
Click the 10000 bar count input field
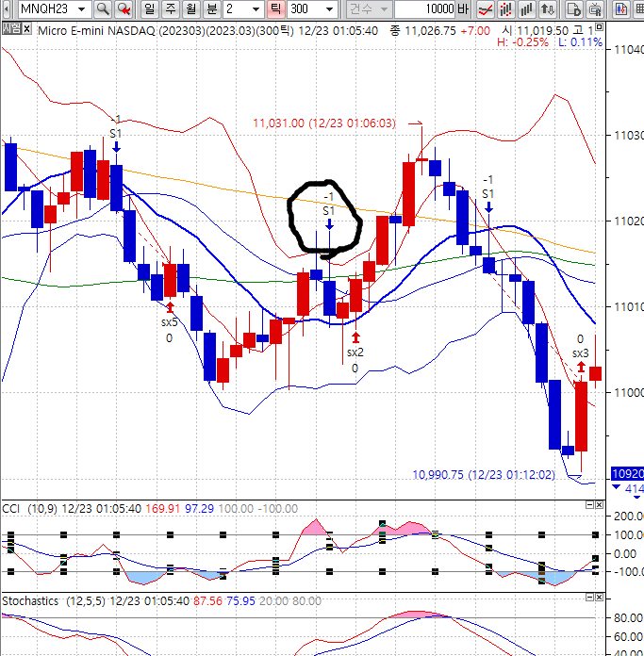tap(424, 9)
